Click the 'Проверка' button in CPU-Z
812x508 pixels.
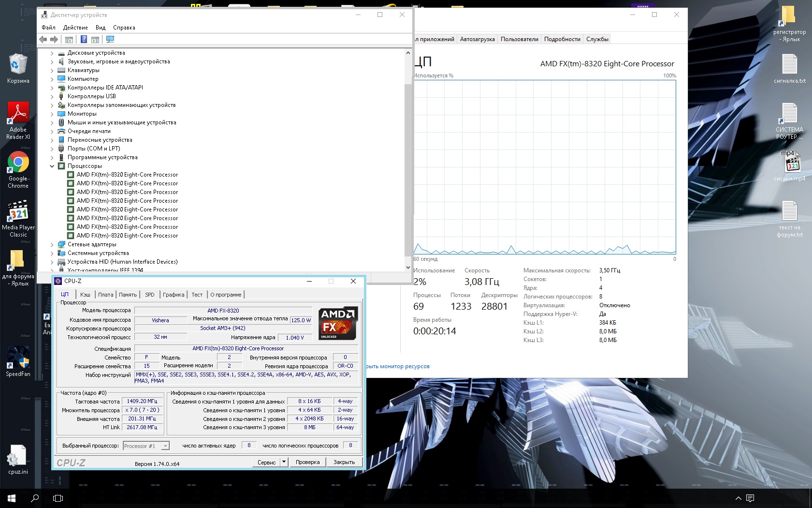308,462
